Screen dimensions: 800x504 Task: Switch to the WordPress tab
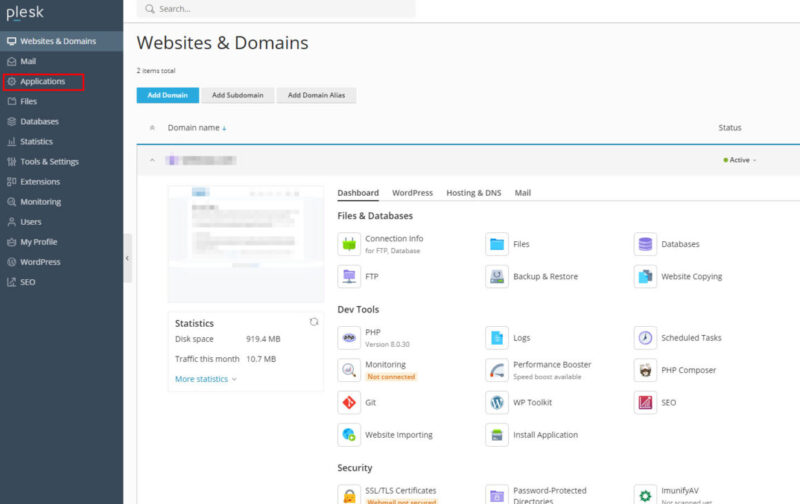pyautogui.click(x=412, y=193)
